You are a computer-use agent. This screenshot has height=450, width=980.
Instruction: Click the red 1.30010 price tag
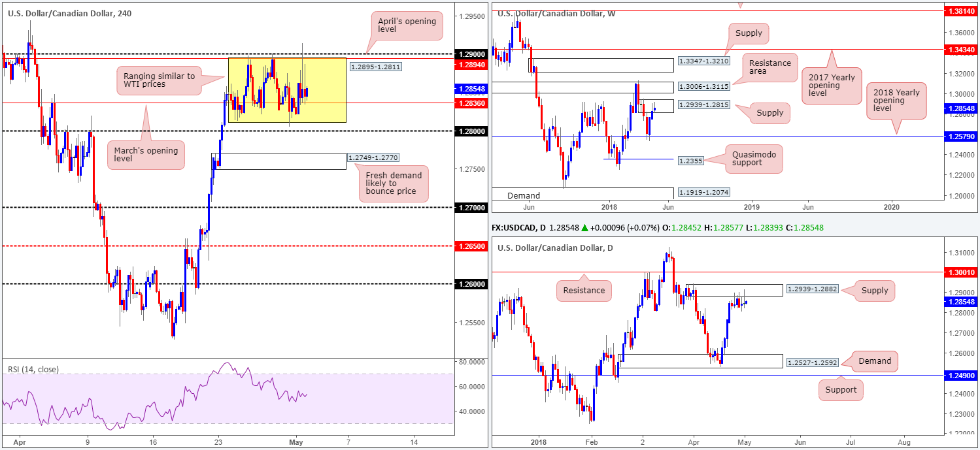click(961, 272)
